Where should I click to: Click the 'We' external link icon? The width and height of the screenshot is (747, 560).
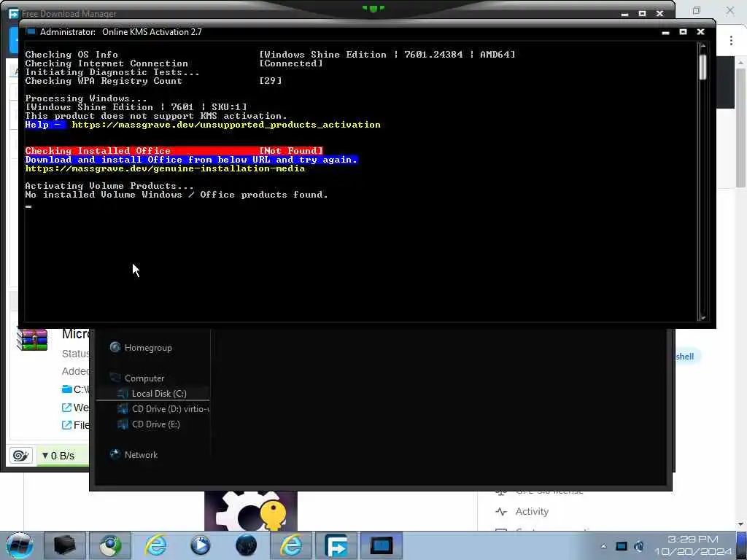click(x=66, y=408)
